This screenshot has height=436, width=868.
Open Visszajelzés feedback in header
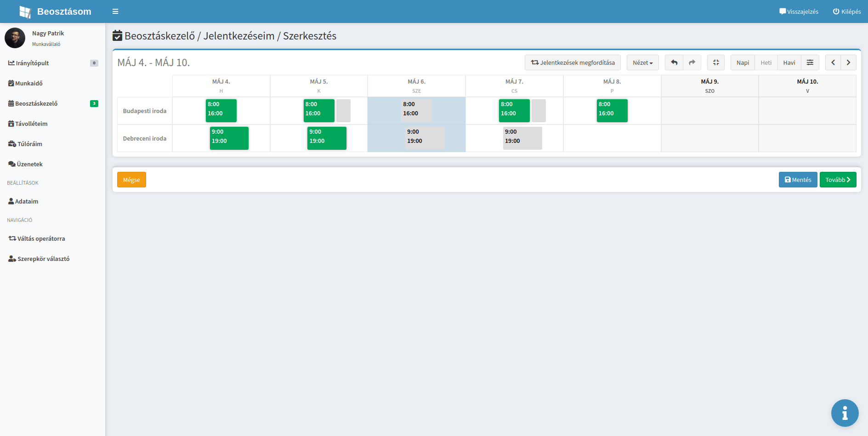coord(799,11)
